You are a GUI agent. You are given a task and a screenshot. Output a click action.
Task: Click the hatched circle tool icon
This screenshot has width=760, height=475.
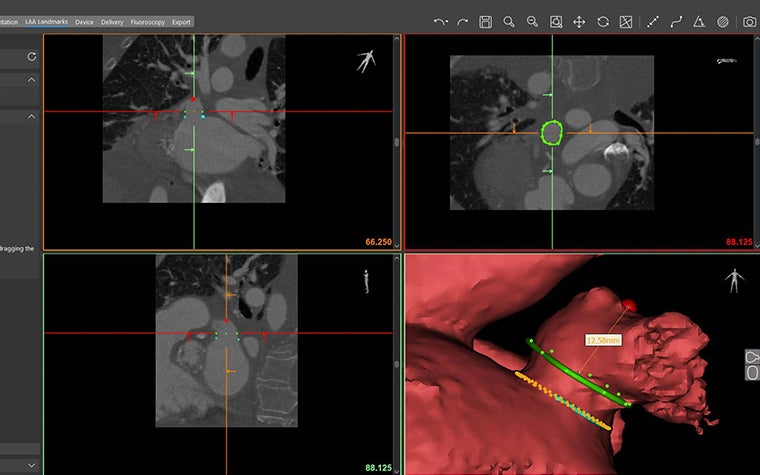coord(722,22)
